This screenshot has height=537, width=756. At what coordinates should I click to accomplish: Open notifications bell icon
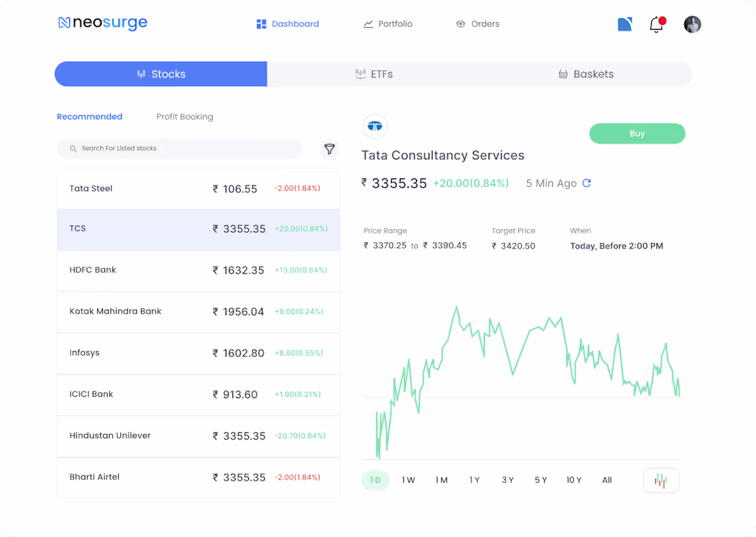[x=656, y=24]
